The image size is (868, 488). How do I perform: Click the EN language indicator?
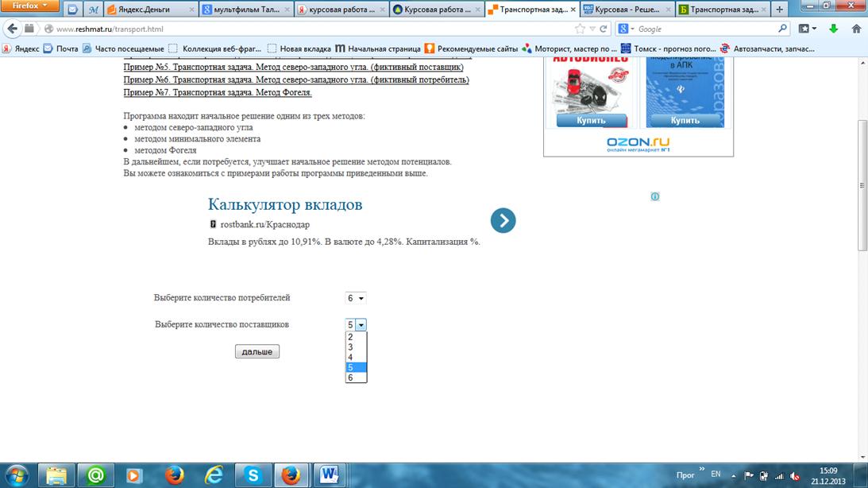(x=716, y=474)
